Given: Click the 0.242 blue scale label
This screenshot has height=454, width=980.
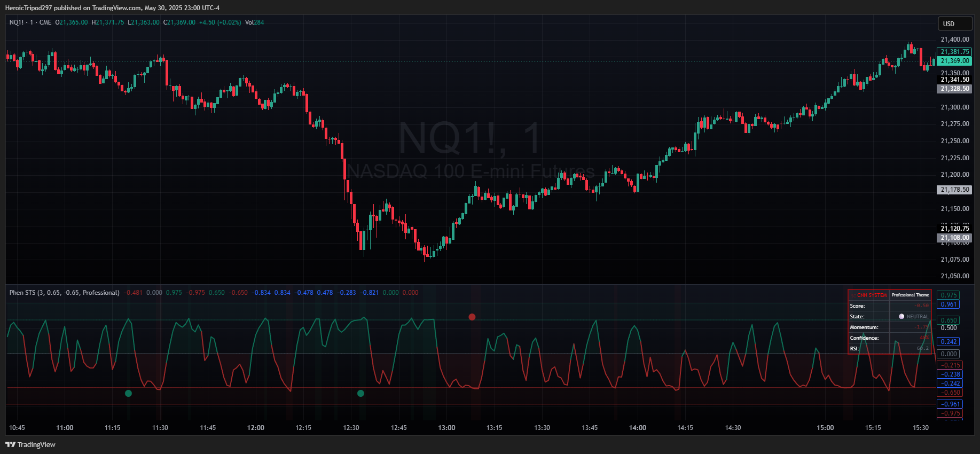Looking at the screenshot, I should pos(948,342).
